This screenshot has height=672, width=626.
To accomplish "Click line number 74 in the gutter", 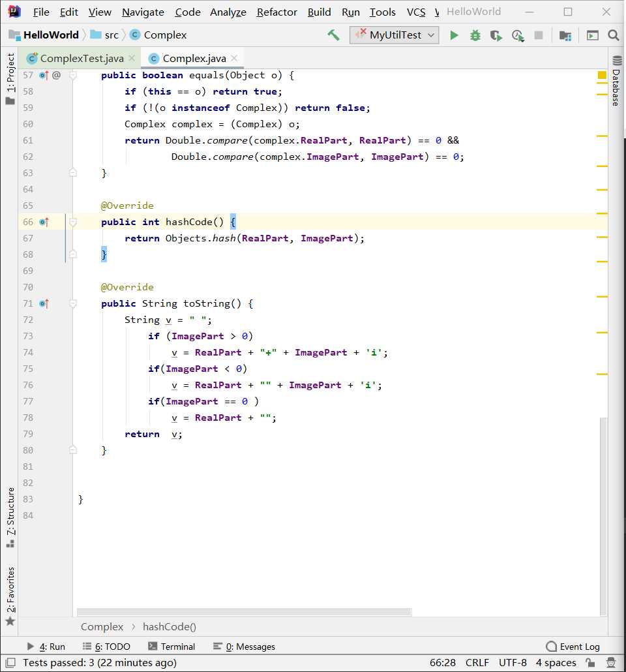I will click(x=28, y=352).
